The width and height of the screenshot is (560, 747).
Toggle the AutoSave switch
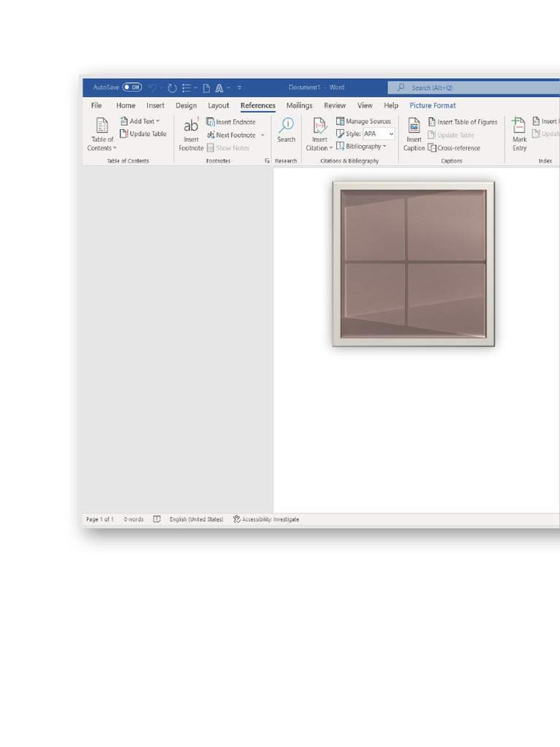click(132, 88)
